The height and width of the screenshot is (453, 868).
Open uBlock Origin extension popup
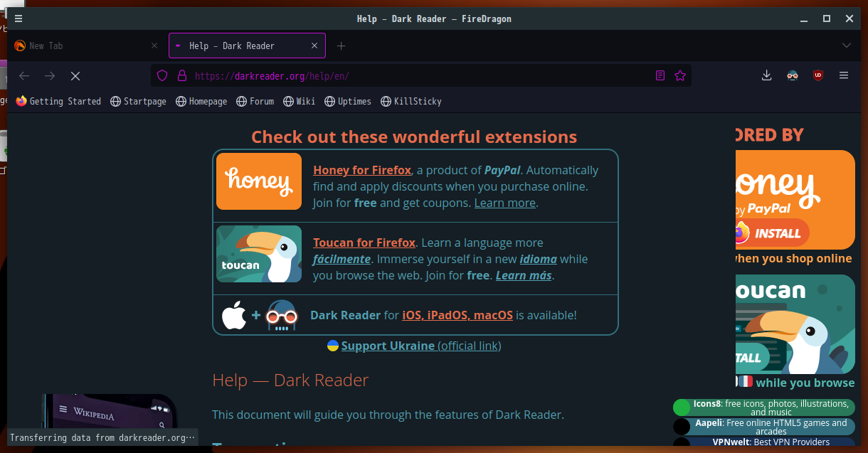click(x=818, y=75)
